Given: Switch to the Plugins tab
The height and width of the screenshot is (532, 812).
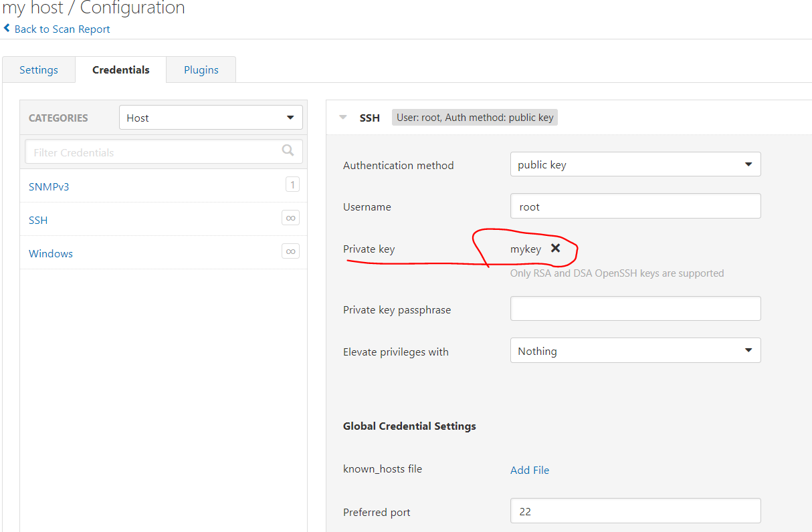Looking at the screenshot, I should 201,70.
